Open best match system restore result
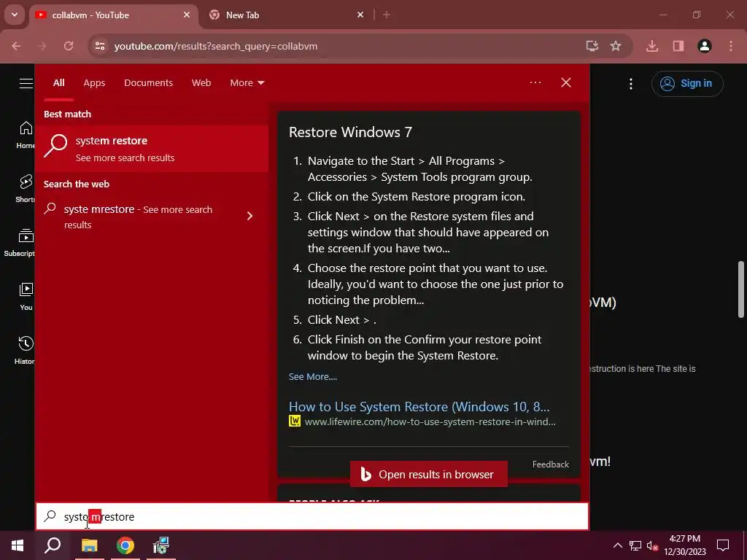 click(152, 149)
